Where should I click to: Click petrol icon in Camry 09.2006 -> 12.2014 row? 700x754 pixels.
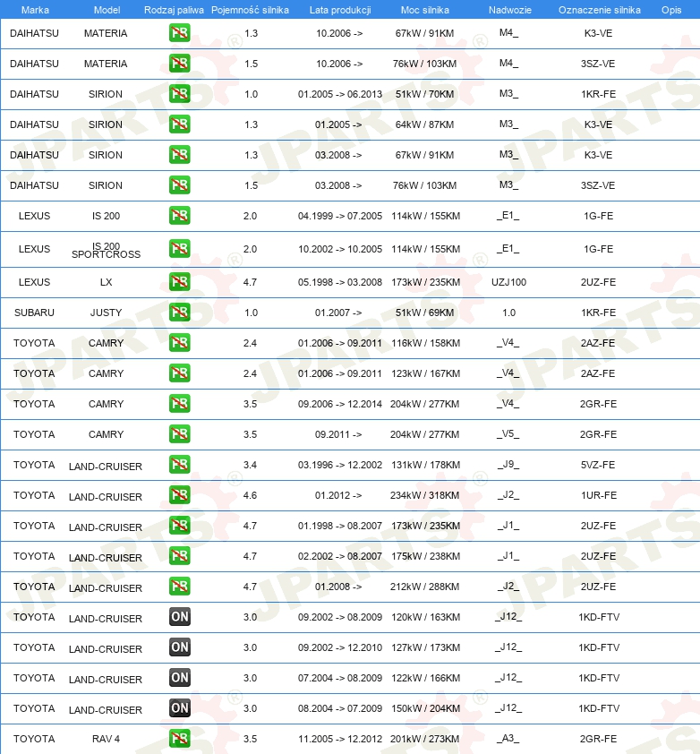179,404
